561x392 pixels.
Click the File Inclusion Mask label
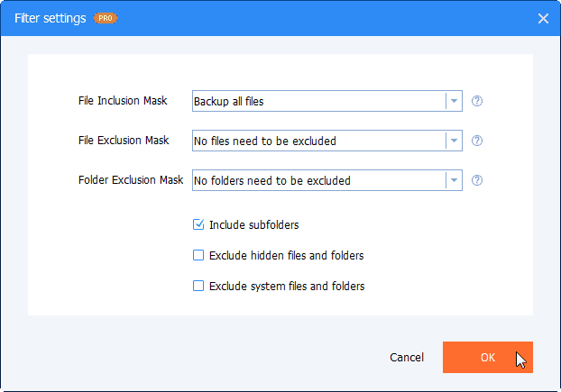123,100
